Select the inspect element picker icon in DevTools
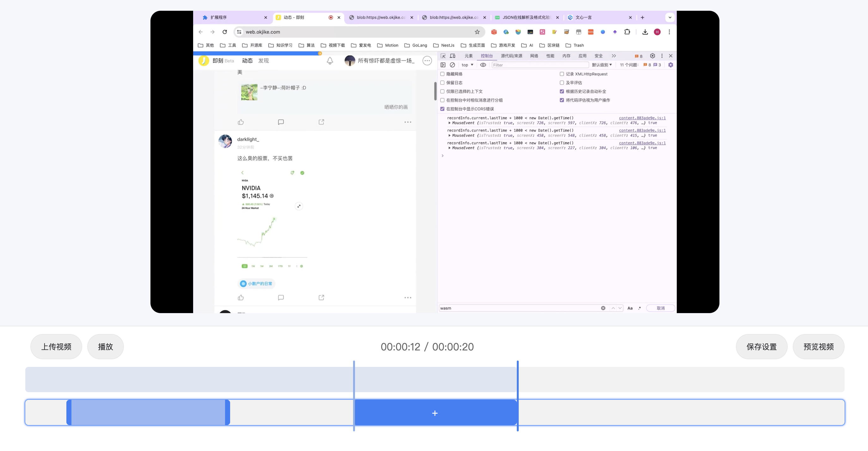This screenshot has width=868, height=451. [x=443, y=56]
